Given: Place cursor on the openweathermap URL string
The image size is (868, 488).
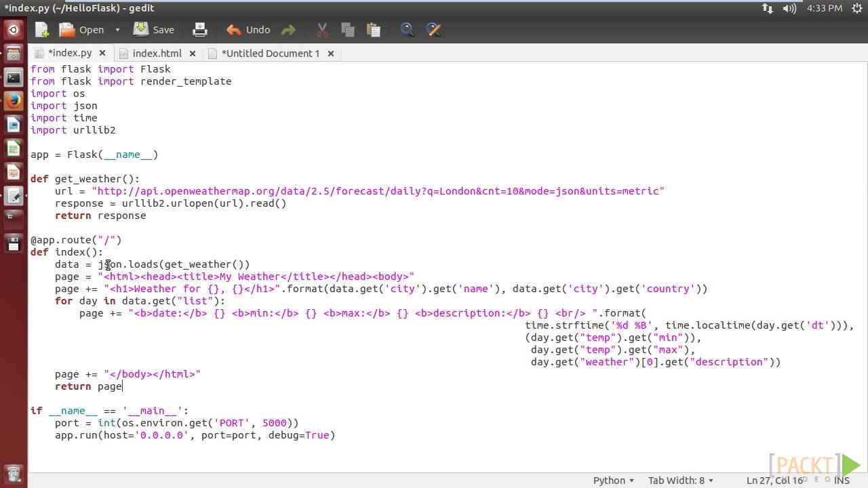Looking at the screenshot, I should click(x=378, y=191).
